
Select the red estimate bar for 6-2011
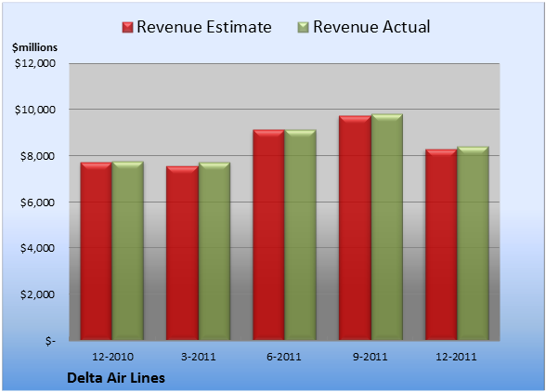[269, 235]
